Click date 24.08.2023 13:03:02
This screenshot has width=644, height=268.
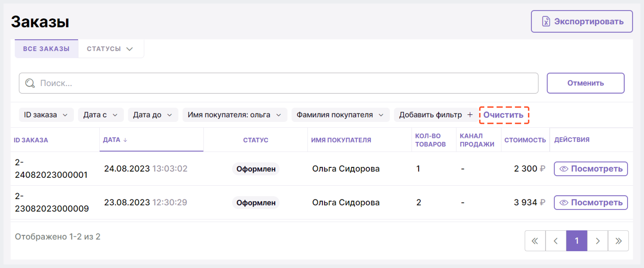(146, 169)
